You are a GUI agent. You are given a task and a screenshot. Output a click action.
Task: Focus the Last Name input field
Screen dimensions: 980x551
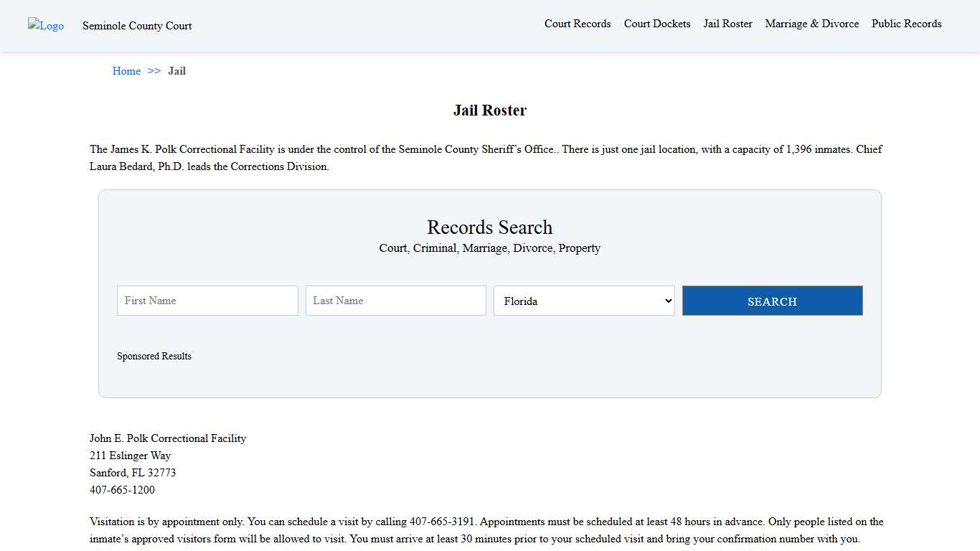click(x=395, y=301)
